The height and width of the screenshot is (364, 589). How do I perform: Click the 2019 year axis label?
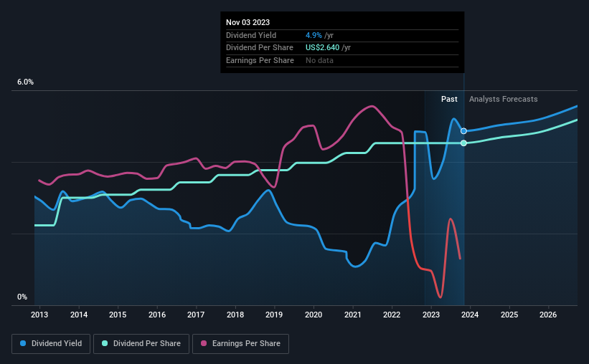pyautogui.click(x=274, y=315)
